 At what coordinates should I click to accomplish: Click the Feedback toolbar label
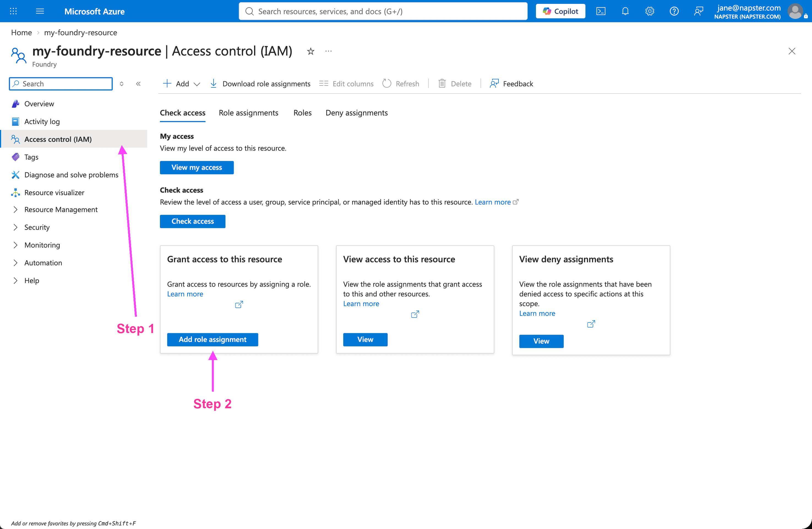[x=518, y=84]
